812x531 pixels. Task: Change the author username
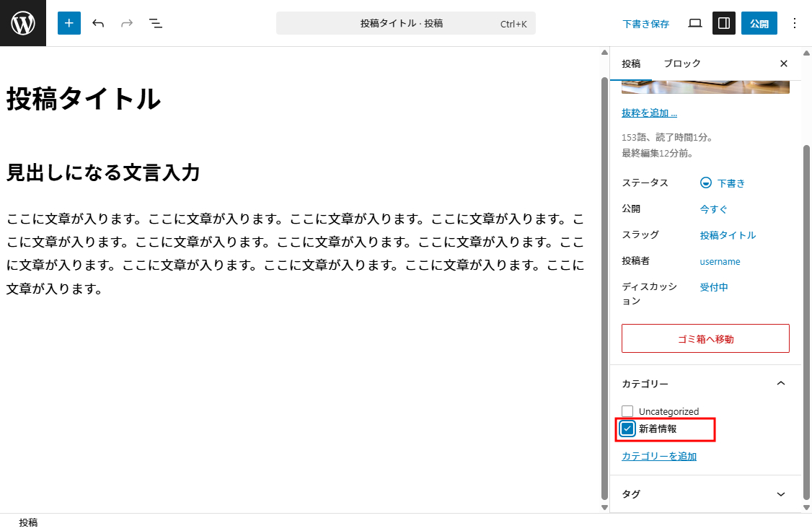tap(720, 262)
